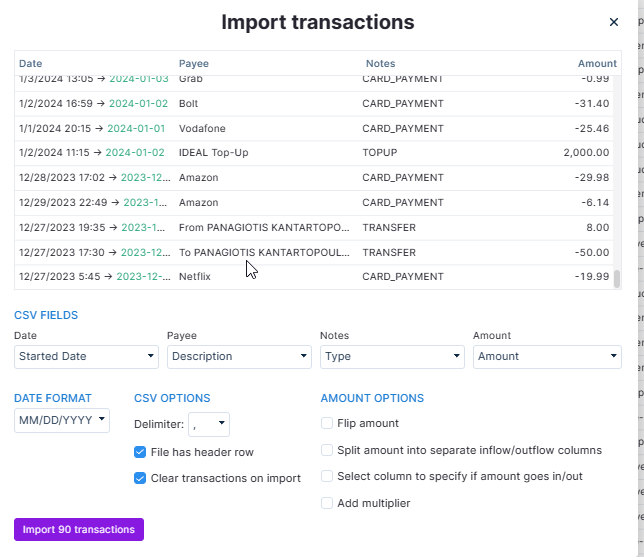Click the Payee column header
Screen dimensions: 644x557
pos(194,64)
